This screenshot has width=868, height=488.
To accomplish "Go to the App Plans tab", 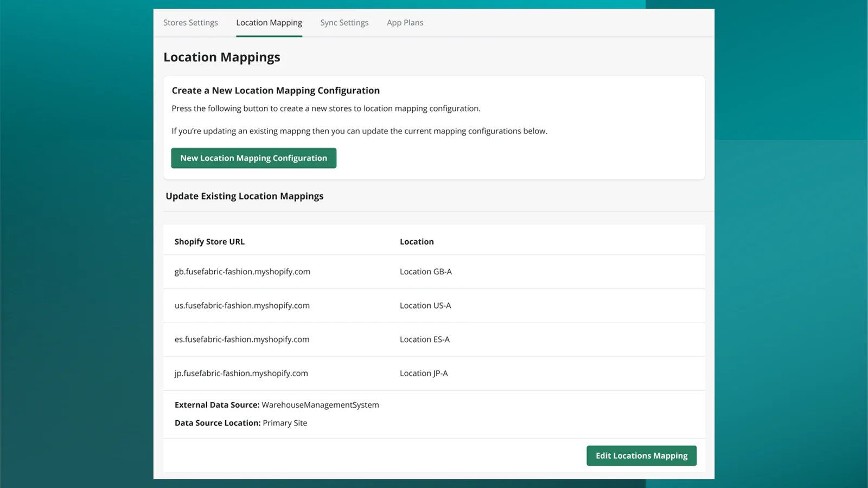I will tap(405, 23).
